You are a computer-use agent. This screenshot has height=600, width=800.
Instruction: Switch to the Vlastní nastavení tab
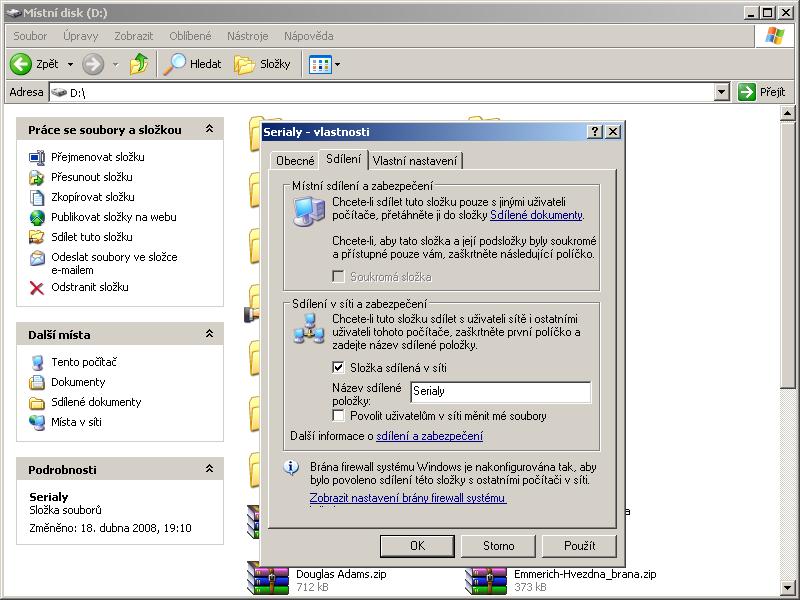[415, 160]
